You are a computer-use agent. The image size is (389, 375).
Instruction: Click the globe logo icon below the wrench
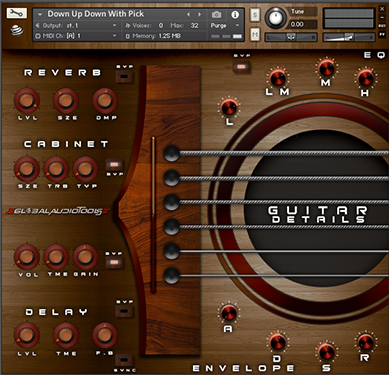[17, 30]
